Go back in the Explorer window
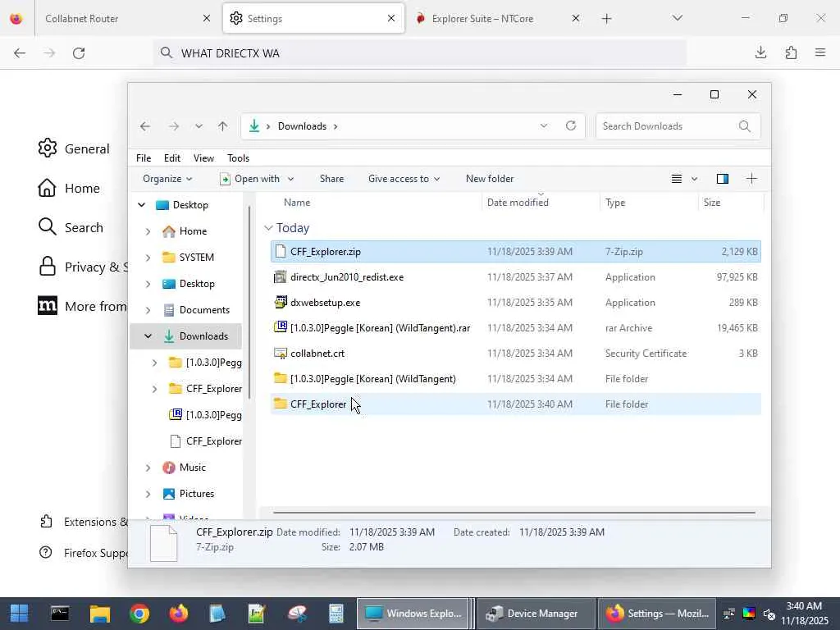840x630 pixels. 145,126
